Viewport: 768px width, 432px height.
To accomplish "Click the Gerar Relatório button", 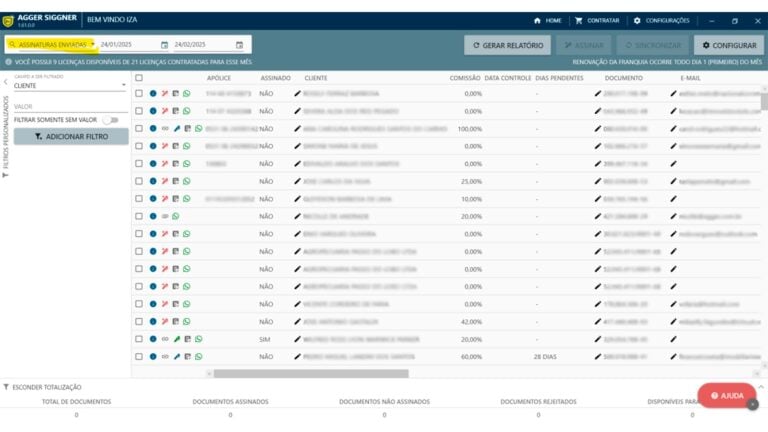I will (507, 45).
